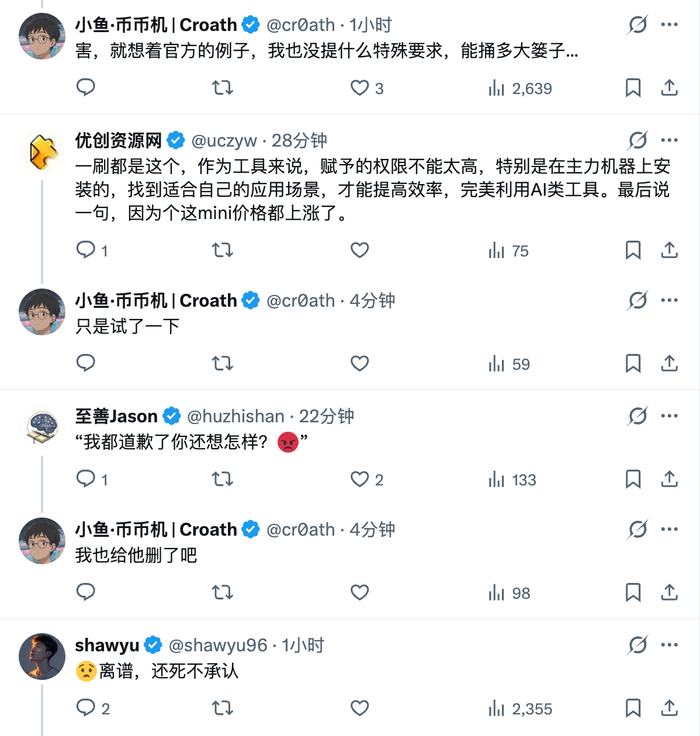Open the @shawyu96 handle link
The image size is (700, 736).
point(217,645)
